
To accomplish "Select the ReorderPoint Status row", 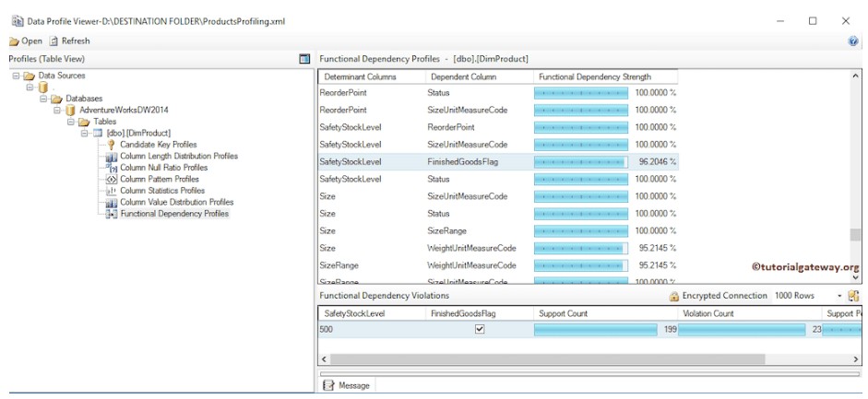I will 498,93.
